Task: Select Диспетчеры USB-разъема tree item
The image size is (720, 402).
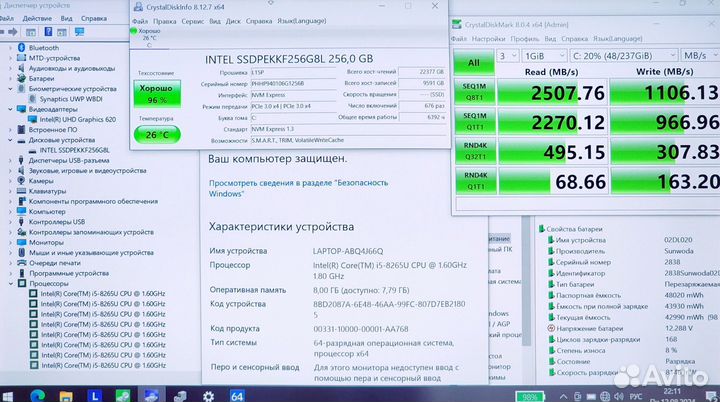Action: point(69,160)
